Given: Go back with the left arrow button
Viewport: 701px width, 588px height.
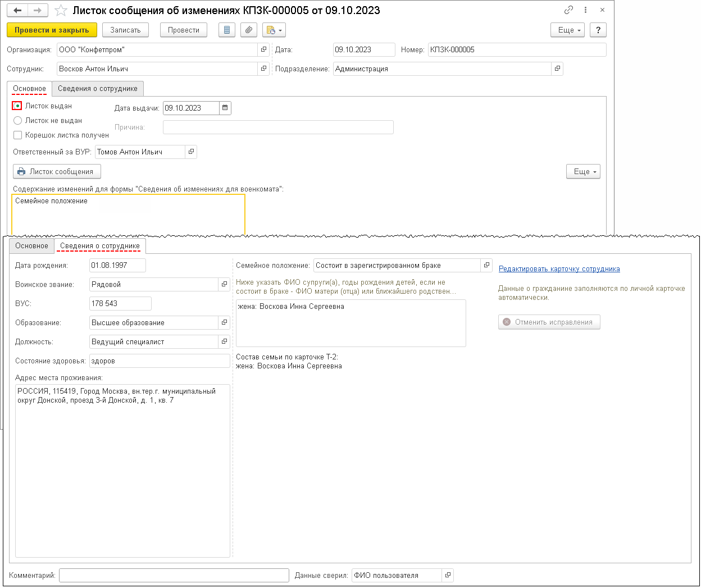Looking at the screenshot, I should 17,11.
